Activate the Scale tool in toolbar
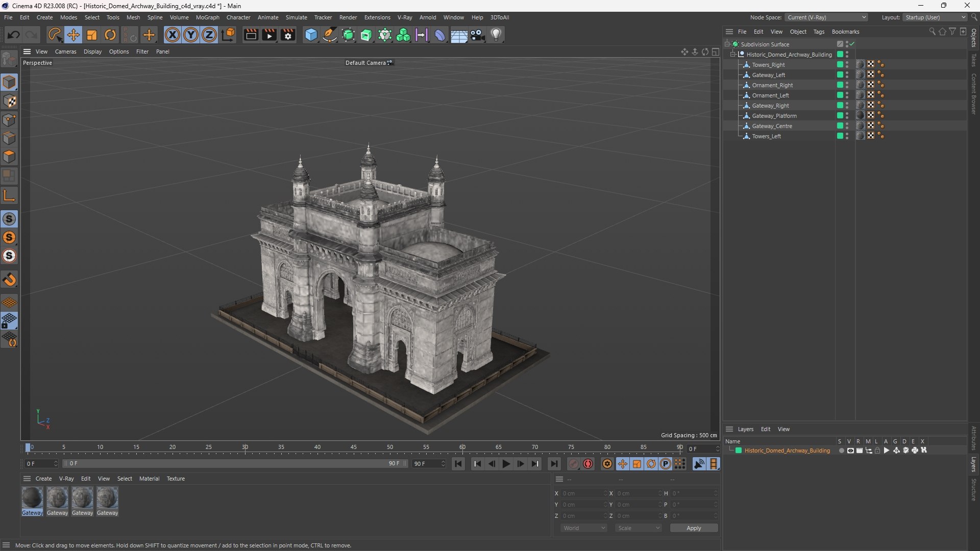This screenshot has width=980, height=551. coord(92,35)
